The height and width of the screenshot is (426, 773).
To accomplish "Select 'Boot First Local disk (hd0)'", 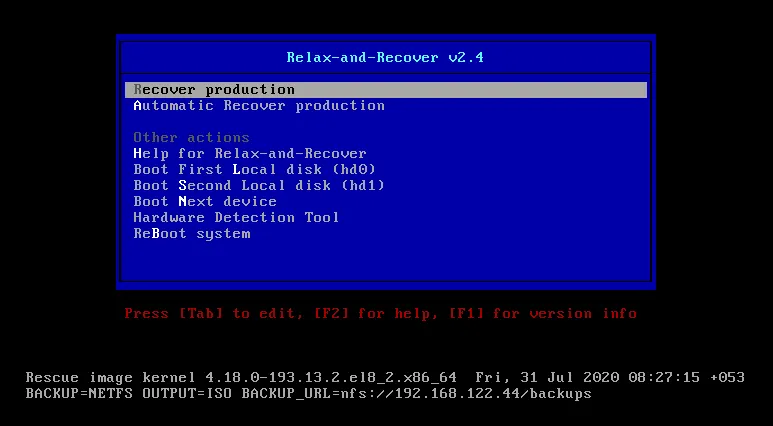I will 254,170.
